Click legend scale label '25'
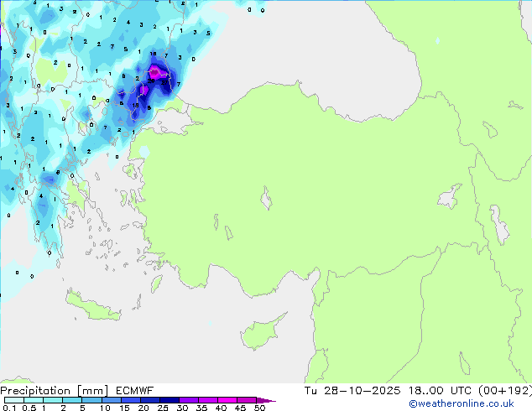 pos(163,408)
